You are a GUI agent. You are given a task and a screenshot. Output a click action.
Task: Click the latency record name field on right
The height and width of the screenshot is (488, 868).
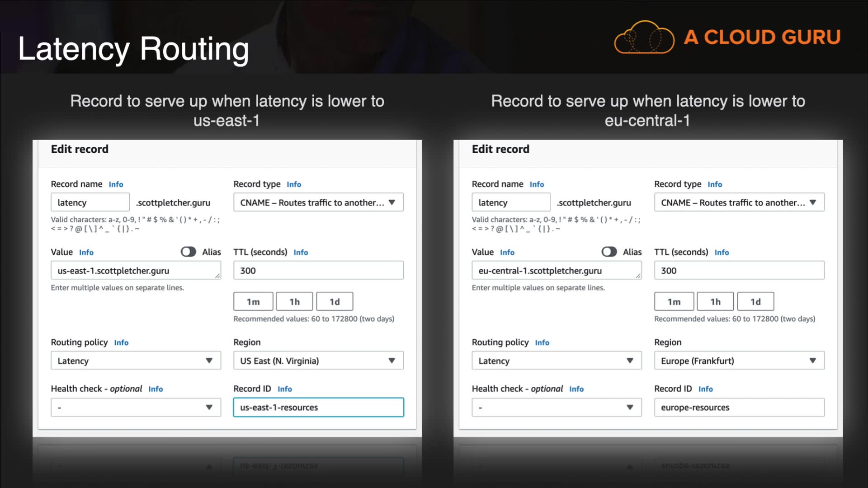coord(511,202)
